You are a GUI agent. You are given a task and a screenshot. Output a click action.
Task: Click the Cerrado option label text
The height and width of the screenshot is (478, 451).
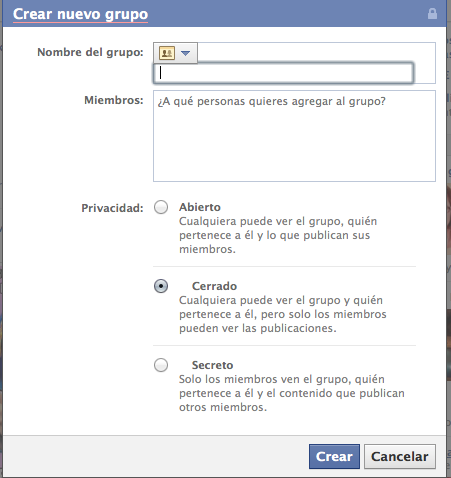[214, 286]
